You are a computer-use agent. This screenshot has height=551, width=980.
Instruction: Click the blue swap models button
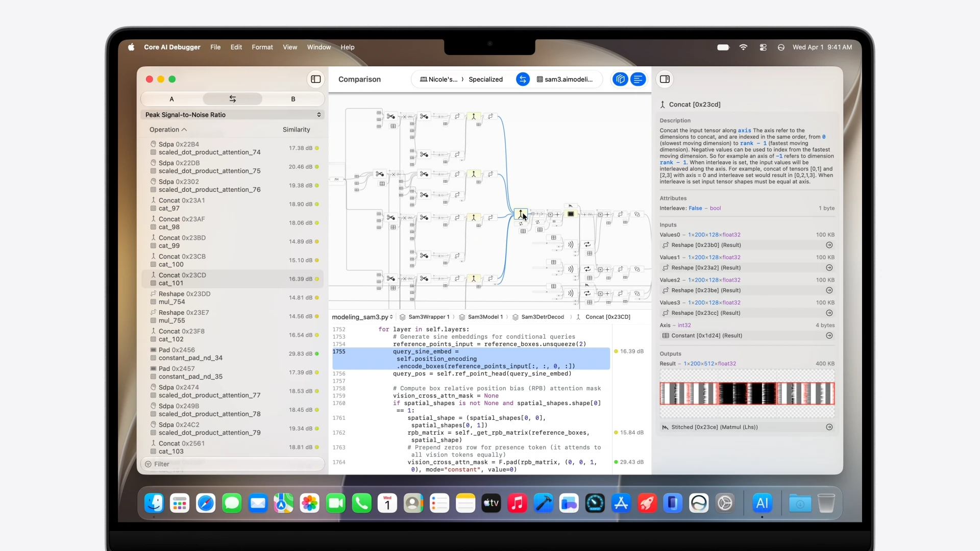[523, 79]
